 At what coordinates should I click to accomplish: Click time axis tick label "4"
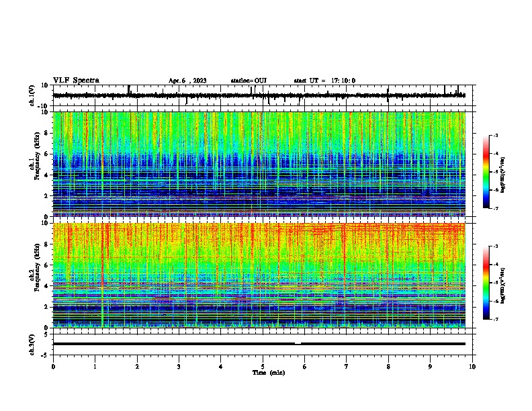click(221, 367)
